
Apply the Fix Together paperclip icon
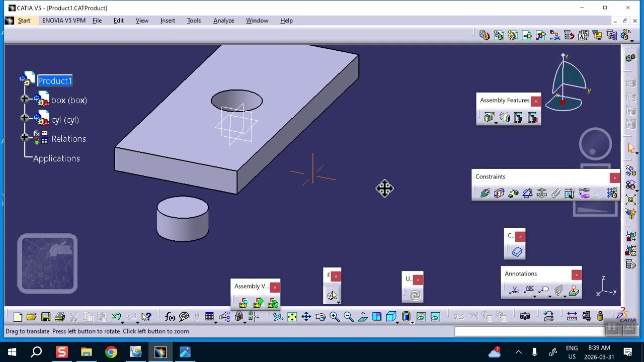[x=555, y=194]
